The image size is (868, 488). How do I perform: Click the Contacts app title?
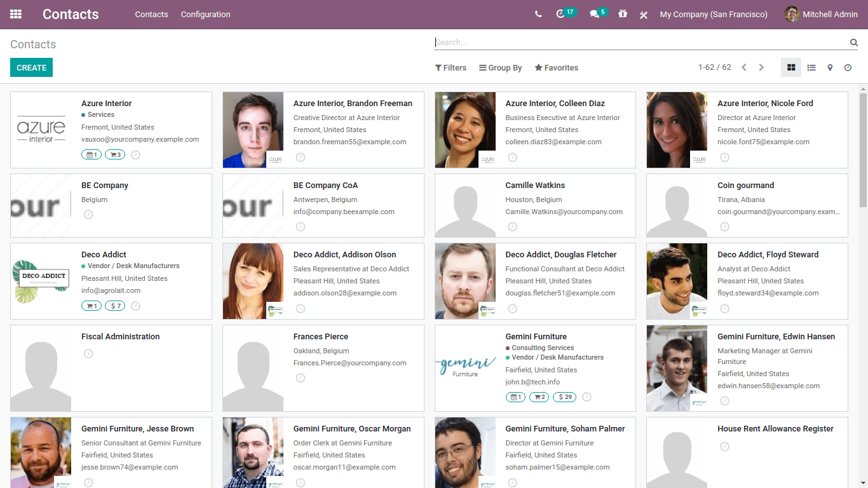click(71, 14)
